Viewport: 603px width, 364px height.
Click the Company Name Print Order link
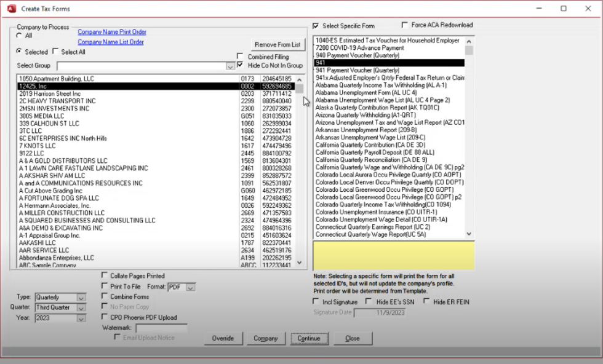(111, 32)
